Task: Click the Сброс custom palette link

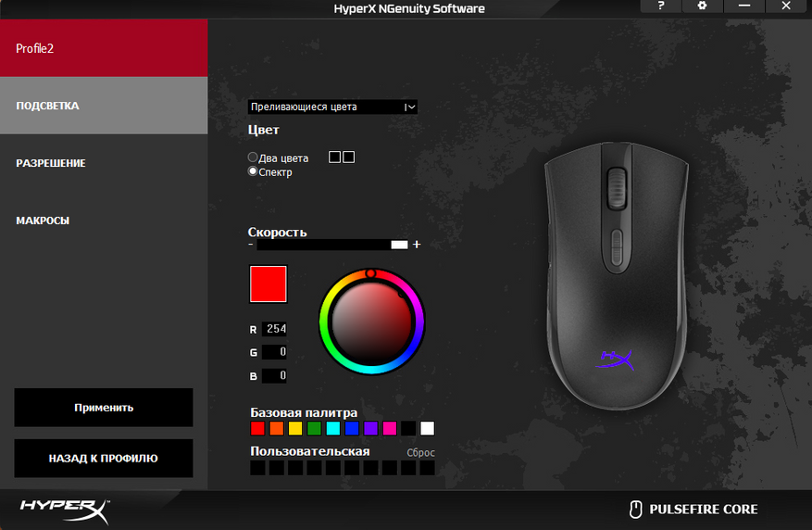Action: 420,453
